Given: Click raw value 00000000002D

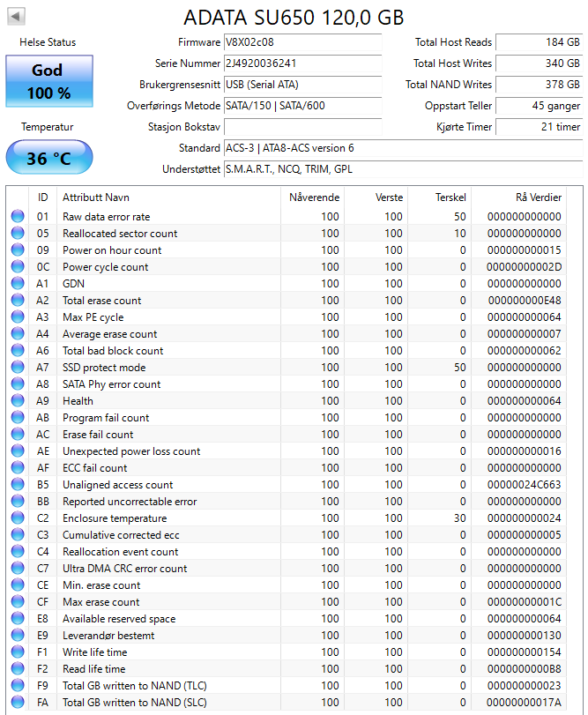Looking at the screenshot, I should pyautogui.click(x=525, y=267).
